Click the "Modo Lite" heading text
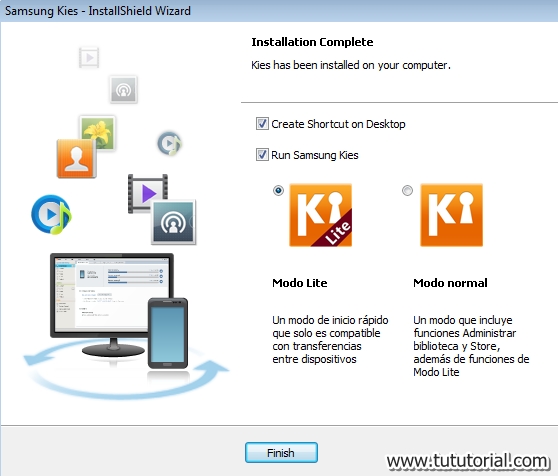This screenshot has height=476, width=558. [x=300, y=283]
